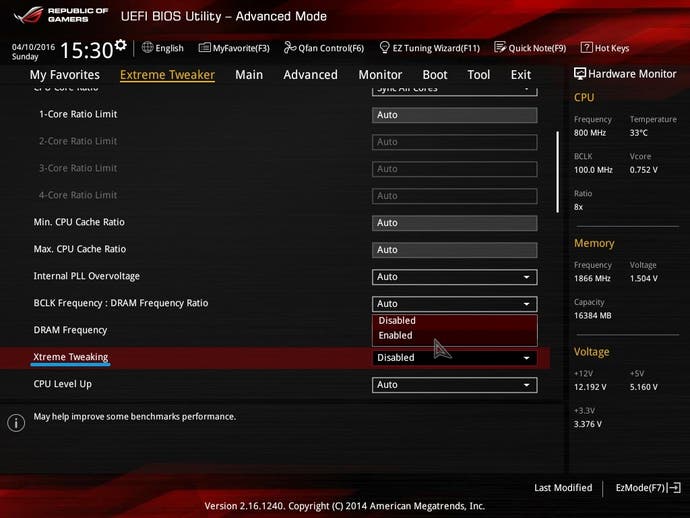Screen dimensions: 690x518
Task: Click the 12.192 V value
Action: (590, 387)
